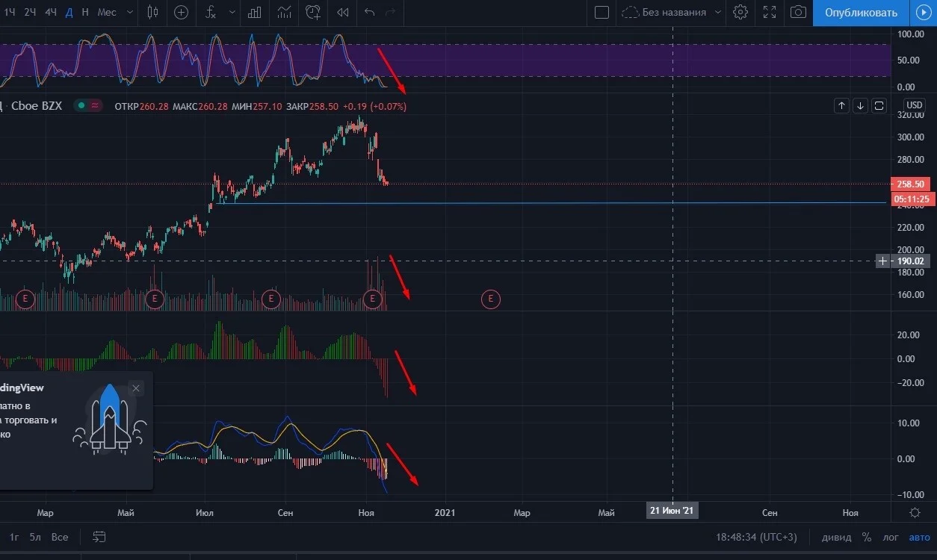Toggle the percent scale option

[867, 537]
